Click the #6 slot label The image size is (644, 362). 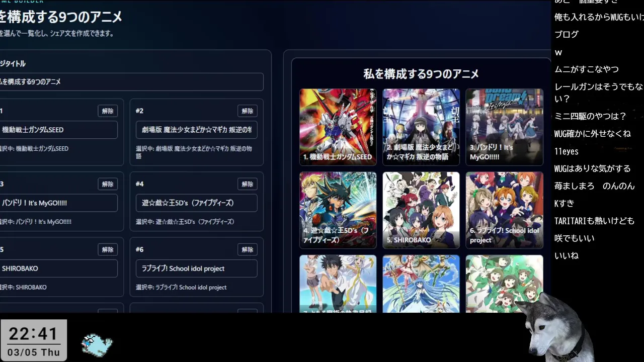click(x=140, y=249)
